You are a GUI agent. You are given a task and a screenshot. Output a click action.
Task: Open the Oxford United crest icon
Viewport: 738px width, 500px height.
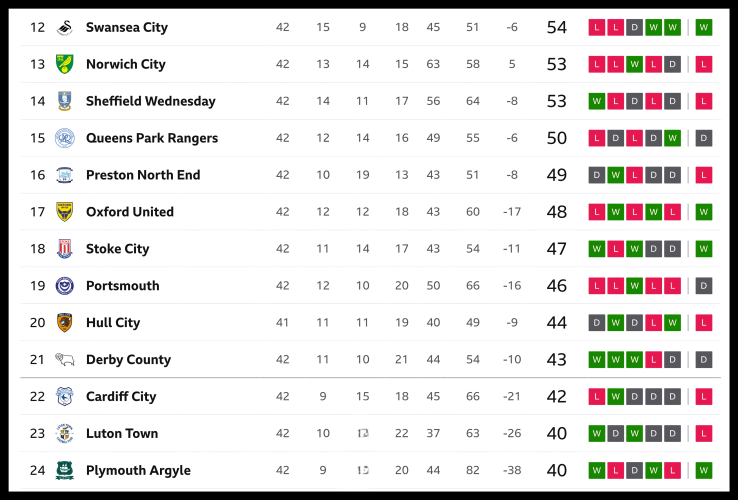pyautogui.click(x=65, y=212)
